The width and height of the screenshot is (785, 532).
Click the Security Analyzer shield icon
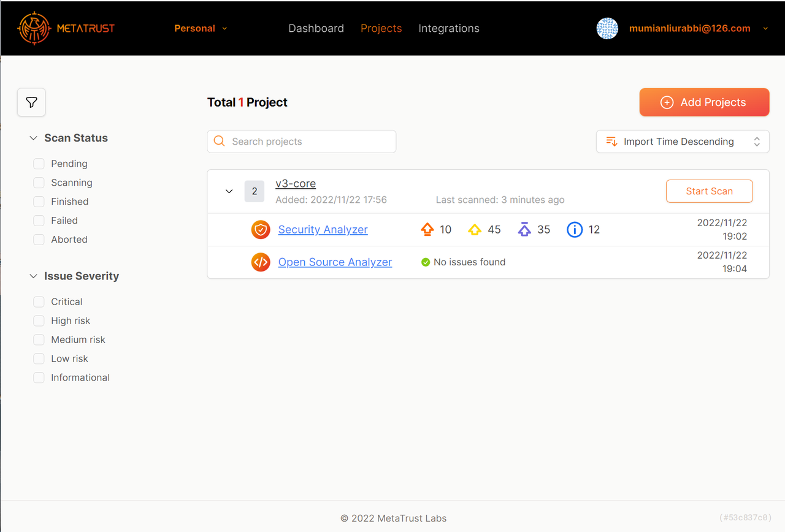(x=261, y=230)
